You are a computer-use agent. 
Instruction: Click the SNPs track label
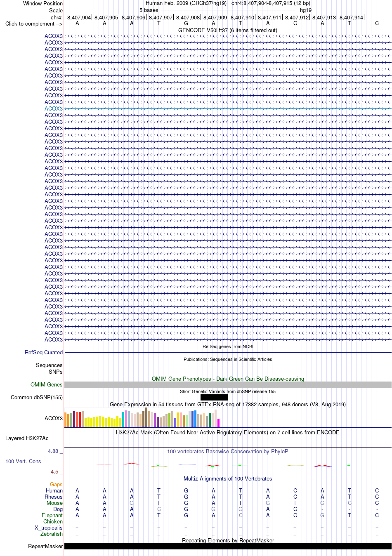(x=55, y=372)
